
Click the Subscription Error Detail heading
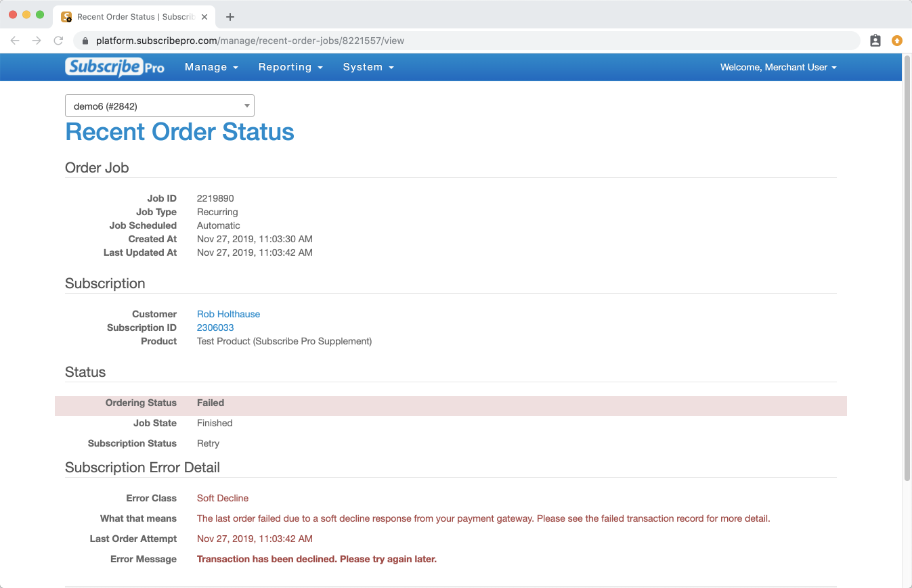(142, 468)
